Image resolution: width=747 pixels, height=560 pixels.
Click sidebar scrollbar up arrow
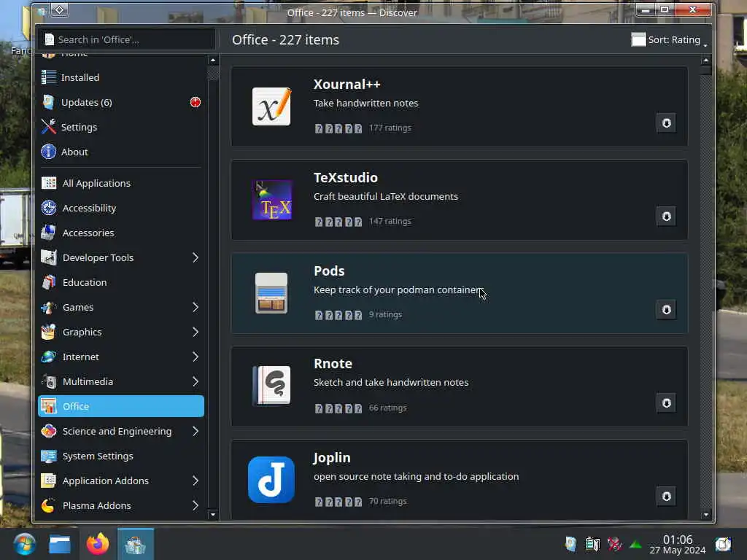tap(213, 61)
